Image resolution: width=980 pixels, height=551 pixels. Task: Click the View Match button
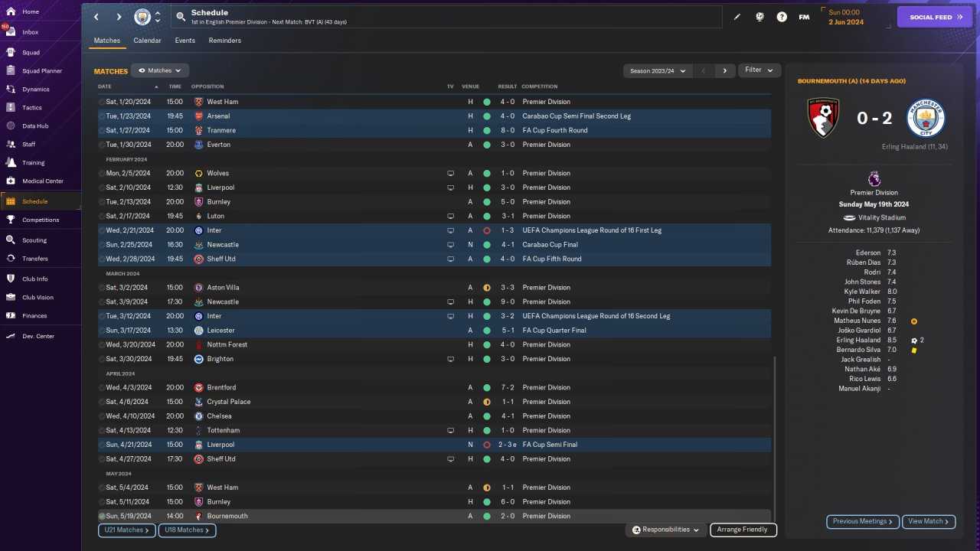coord(929,521)
